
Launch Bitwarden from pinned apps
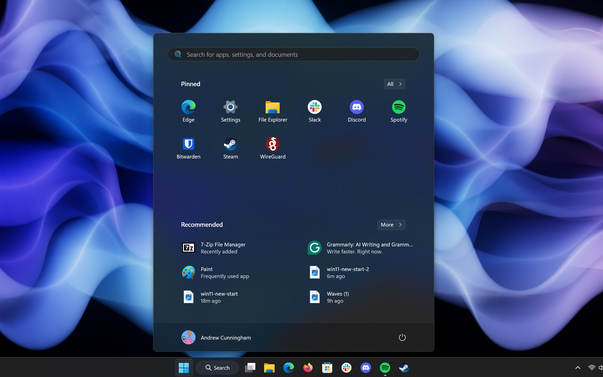188,148
